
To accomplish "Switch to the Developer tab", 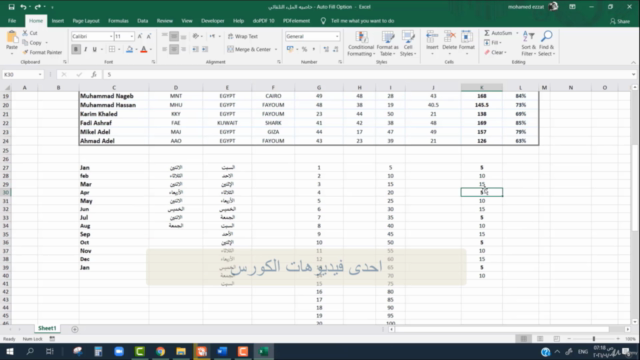I will click(213, 21).
